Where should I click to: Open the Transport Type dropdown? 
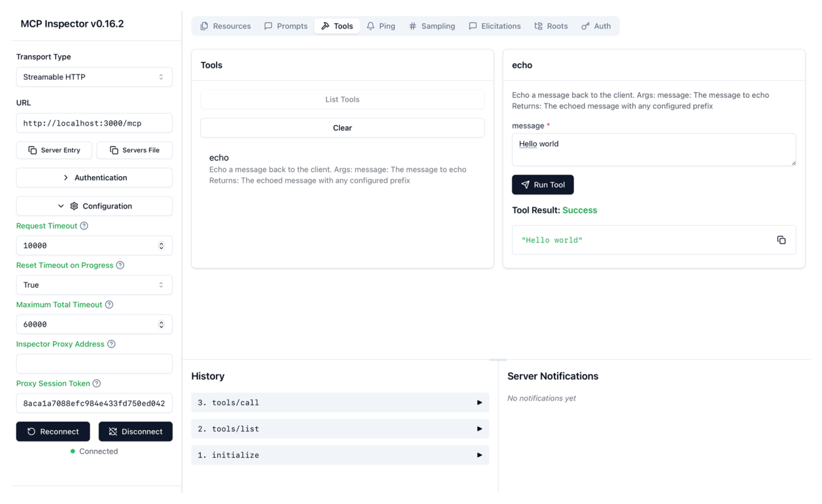click(94, 77)
